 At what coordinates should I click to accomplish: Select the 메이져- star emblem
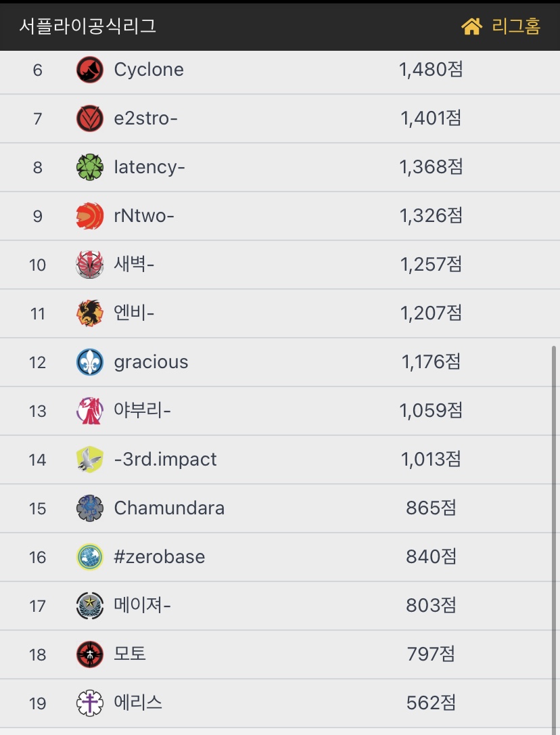pos(90,606)
